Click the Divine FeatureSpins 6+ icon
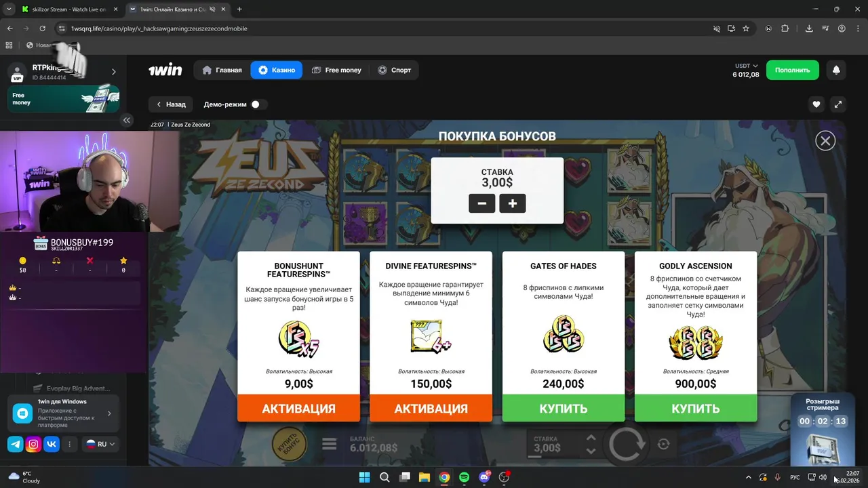Image resolution: width=868 pixels, height=488 pixels. [x=431, y=337]
